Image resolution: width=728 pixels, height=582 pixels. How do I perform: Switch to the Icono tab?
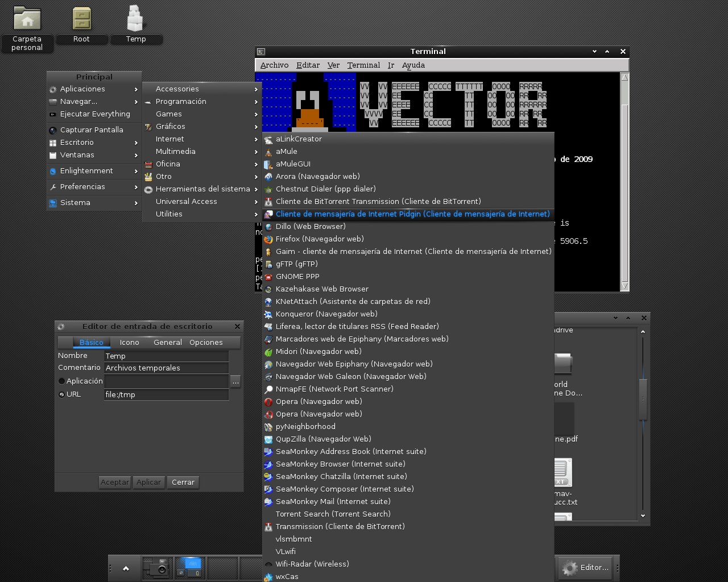click(129, 343)
